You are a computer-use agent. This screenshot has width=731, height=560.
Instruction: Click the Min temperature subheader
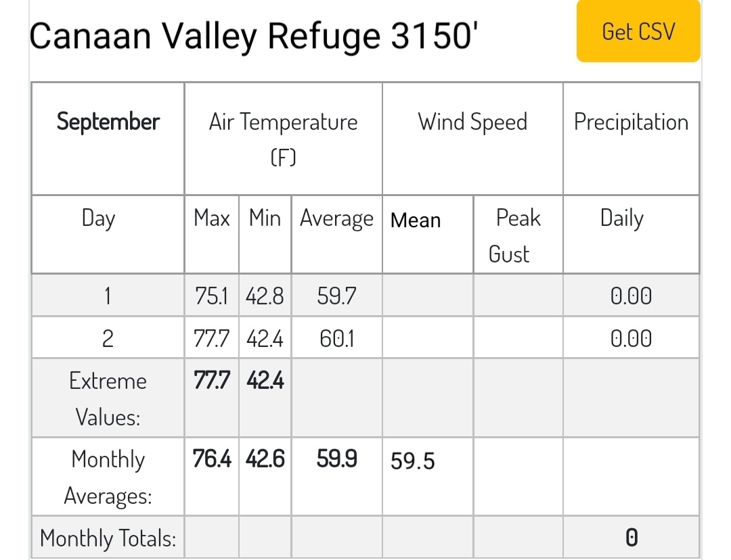265,234
